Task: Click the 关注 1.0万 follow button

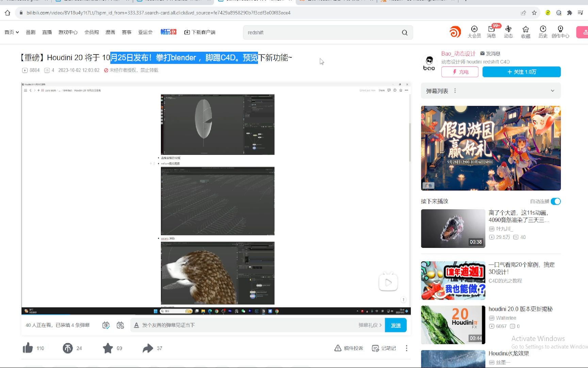Action: [x=521, y=72]
